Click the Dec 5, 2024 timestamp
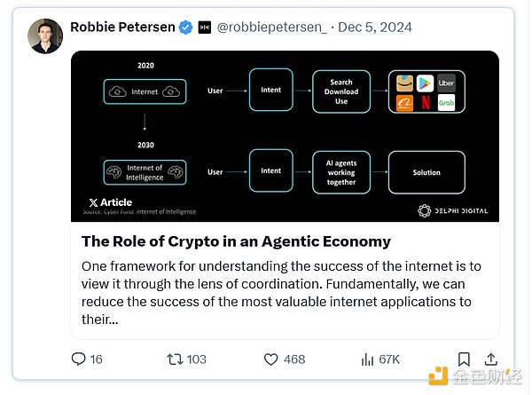 pyautogui.click(x=376, y=28)
